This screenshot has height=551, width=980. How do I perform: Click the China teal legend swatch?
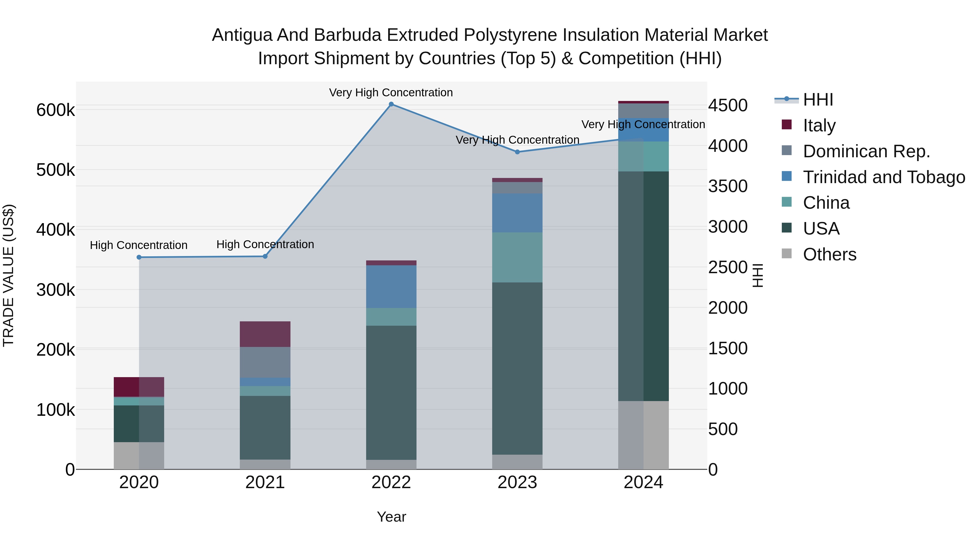click(786, 202)
